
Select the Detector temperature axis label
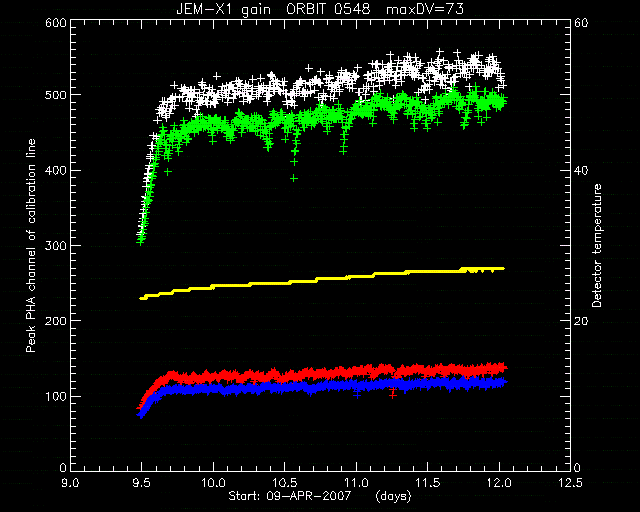597,246
